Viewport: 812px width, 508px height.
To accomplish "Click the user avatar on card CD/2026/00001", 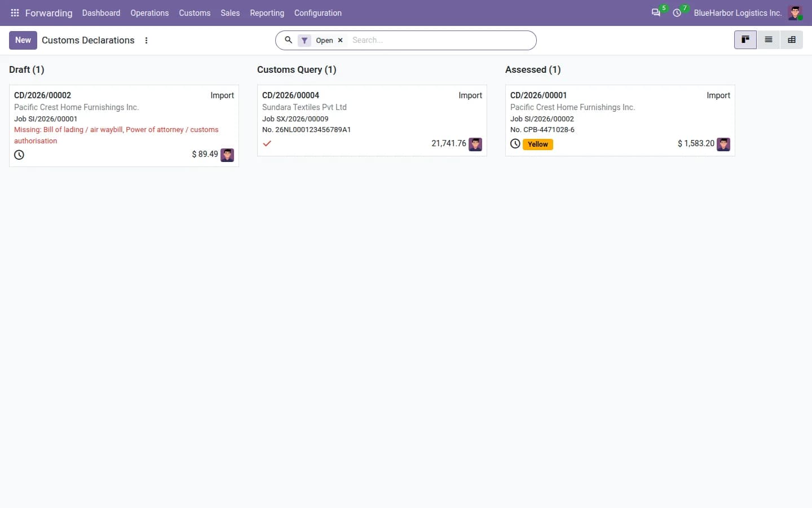I will pyautogui.click(x=723, y=144).
